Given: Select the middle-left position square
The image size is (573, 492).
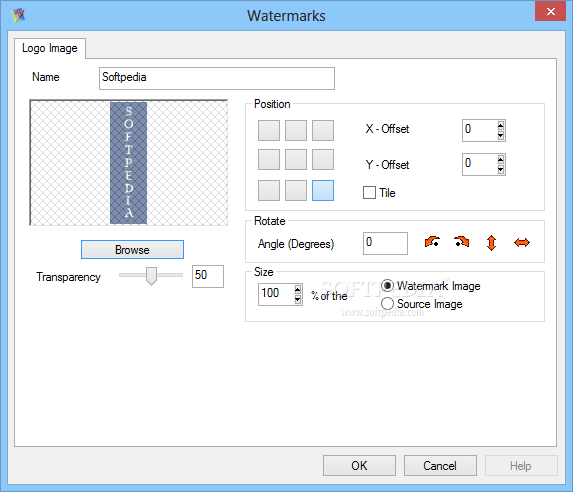Looking at the screenshot, I should (x=269, y=159).
